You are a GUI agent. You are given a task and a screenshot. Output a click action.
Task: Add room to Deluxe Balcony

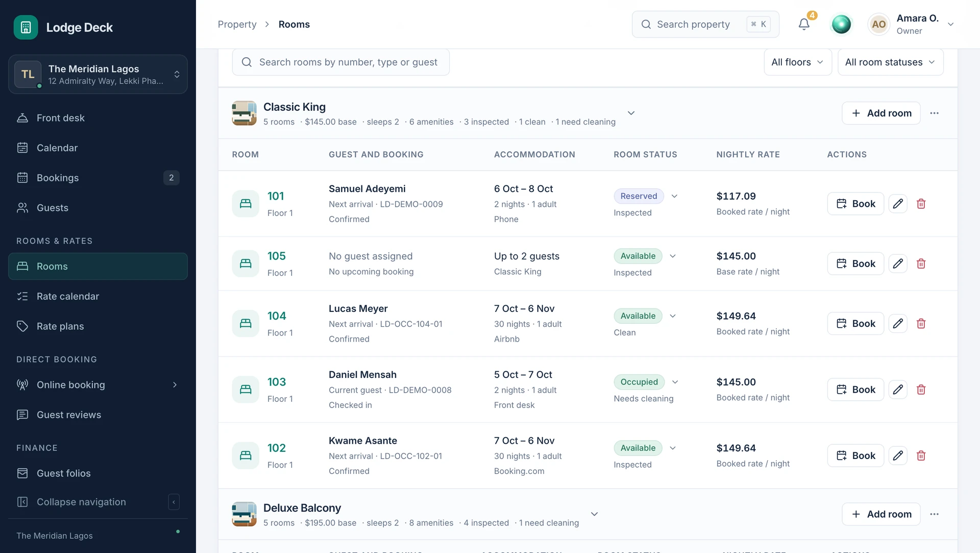(x=881, y=514)
